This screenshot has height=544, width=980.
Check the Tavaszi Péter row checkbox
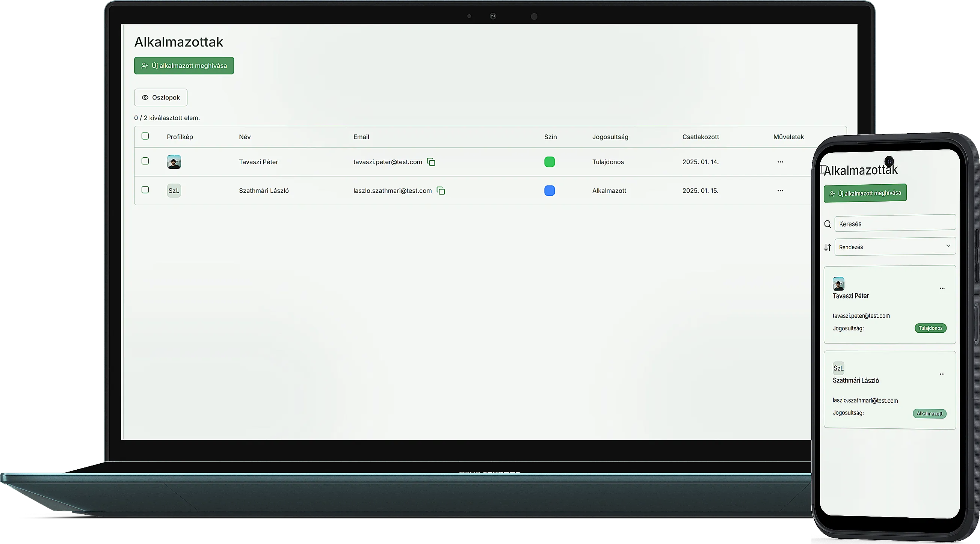click(x=145, y=161)
